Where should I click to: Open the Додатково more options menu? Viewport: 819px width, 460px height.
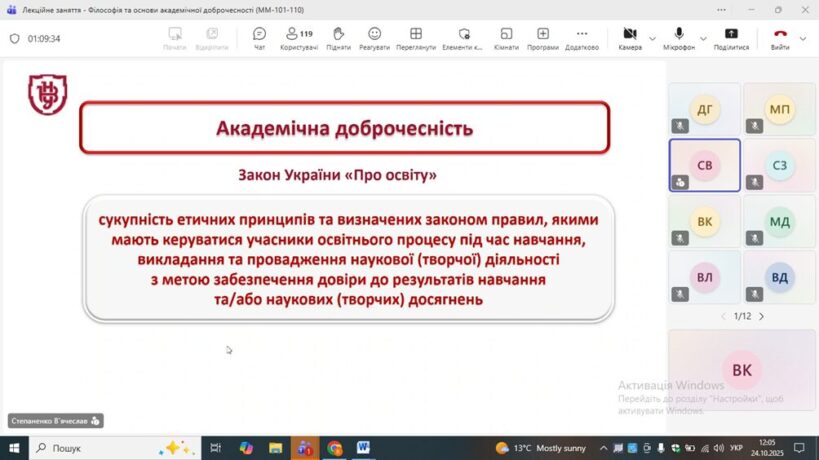click(x=581, y=38)
